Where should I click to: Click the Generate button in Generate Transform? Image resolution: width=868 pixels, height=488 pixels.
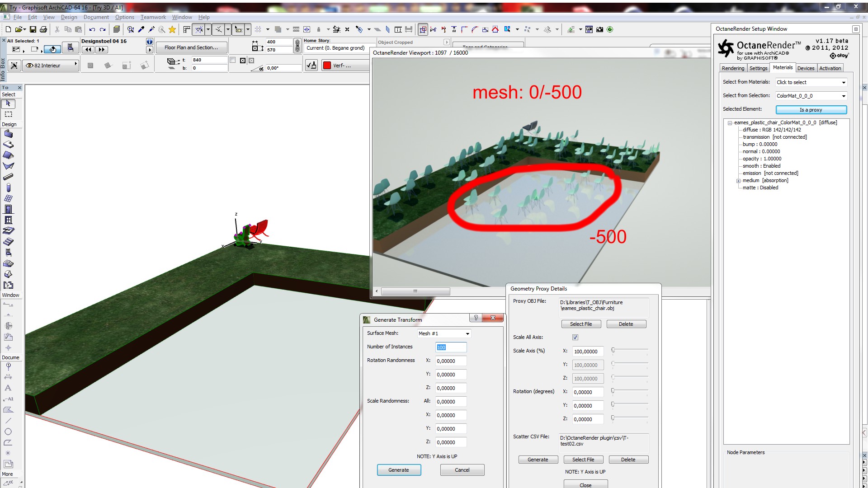pos(399,470)
